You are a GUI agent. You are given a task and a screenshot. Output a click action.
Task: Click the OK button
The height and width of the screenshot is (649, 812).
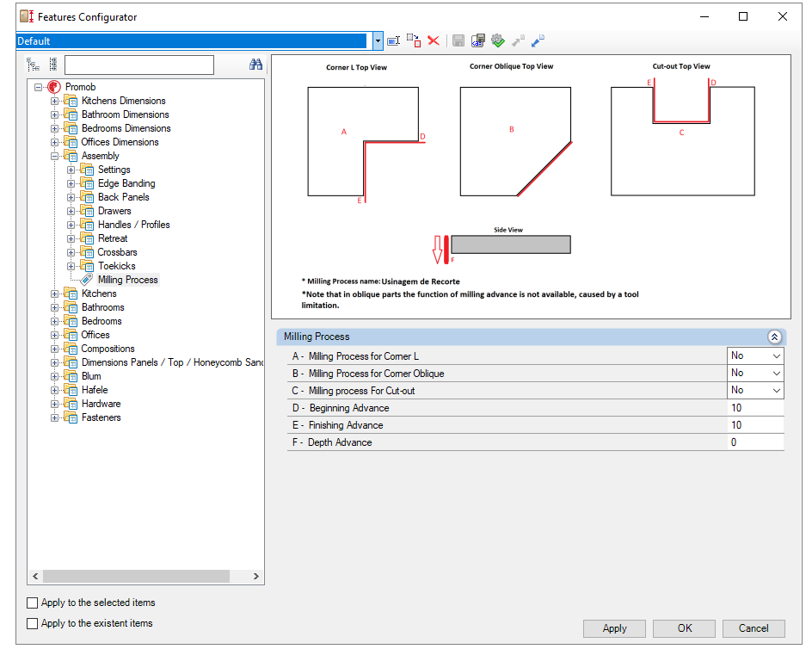(684, 628)
